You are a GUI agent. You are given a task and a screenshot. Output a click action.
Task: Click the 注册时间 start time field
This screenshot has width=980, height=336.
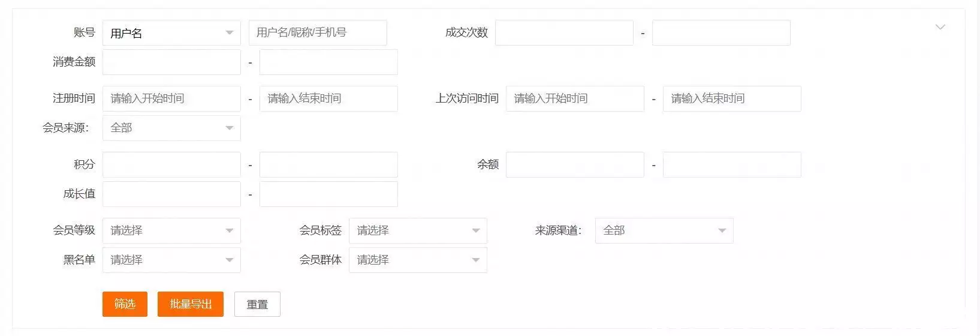click(x=171, y=98)
